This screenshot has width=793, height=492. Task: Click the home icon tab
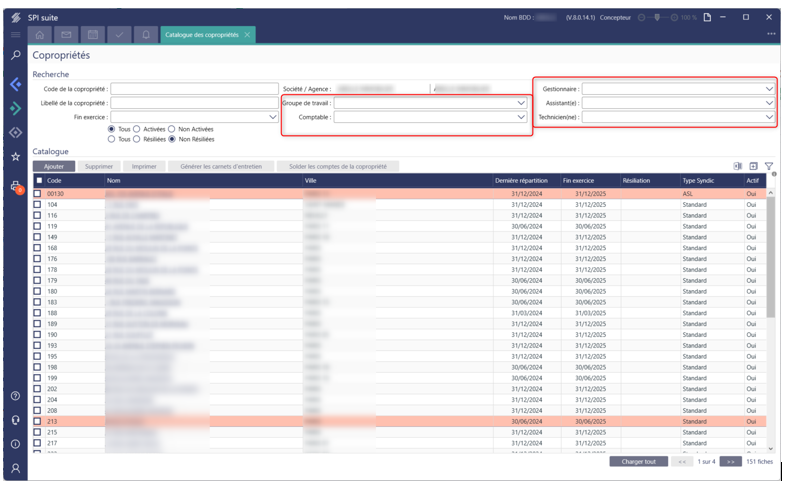tap(41, 34)
